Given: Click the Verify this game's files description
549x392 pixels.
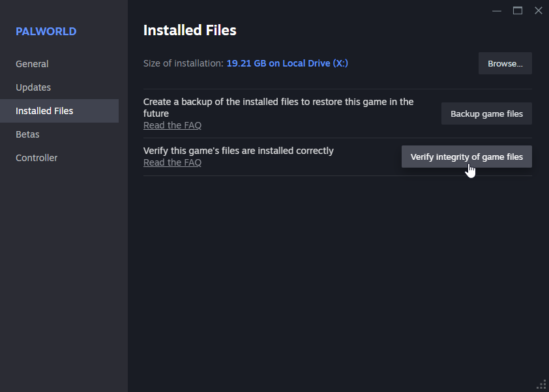Looking at the screenshot, I should [239, 151].
